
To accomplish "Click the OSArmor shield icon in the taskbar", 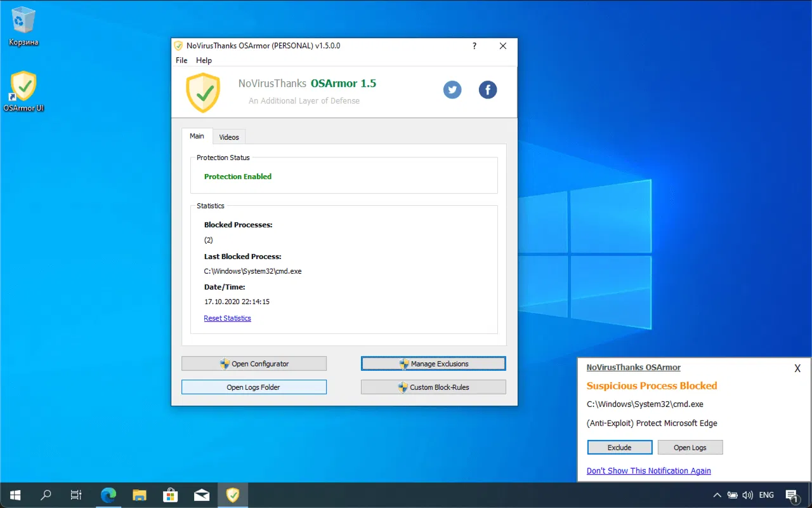I will 233,495.
